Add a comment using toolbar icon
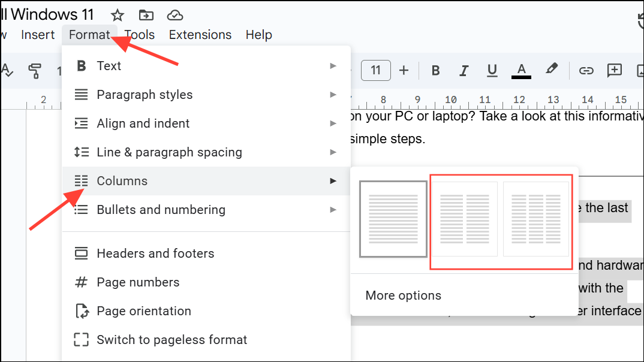Viewport: 644px width, 362px height. (615, 71)
